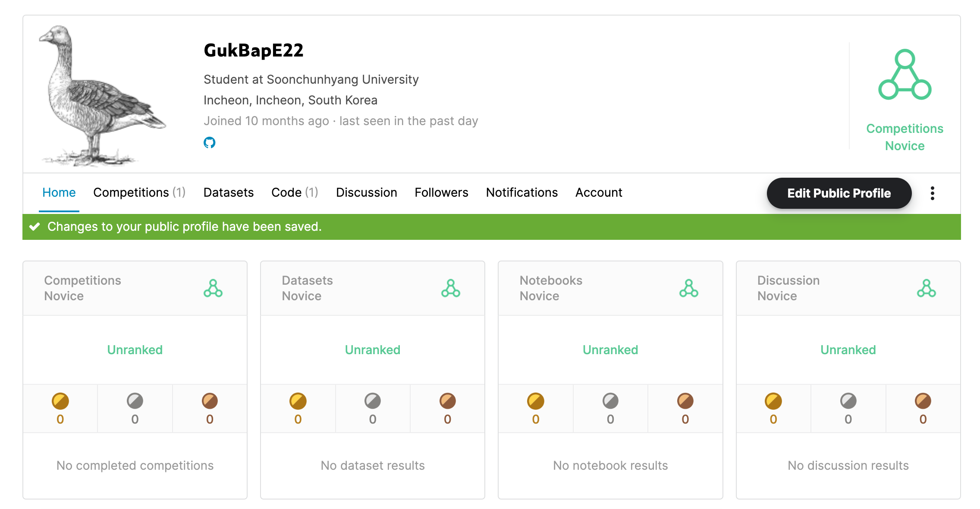Click 'No discussion results' text
This screenshot has height=509, width=980.
point(848,465)
